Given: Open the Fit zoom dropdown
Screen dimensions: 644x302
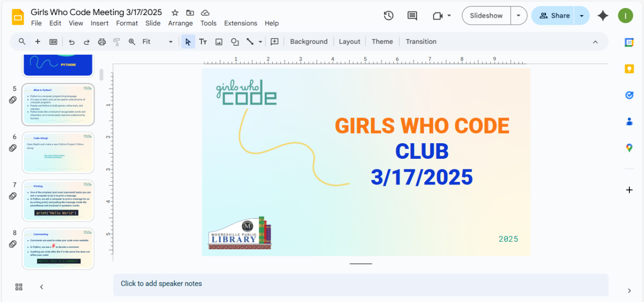Looking at the screenshot, I should click(x=158, y=42).
